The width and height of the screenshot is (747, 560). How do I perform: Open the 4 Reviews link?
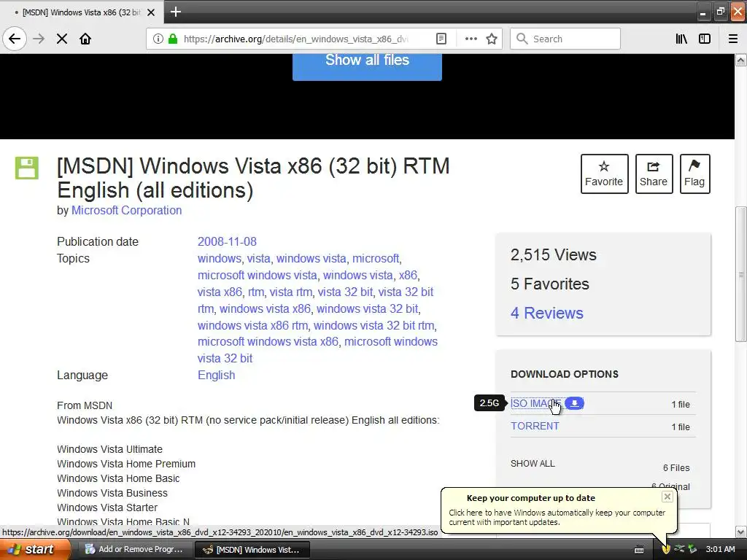tap(547, 313)
